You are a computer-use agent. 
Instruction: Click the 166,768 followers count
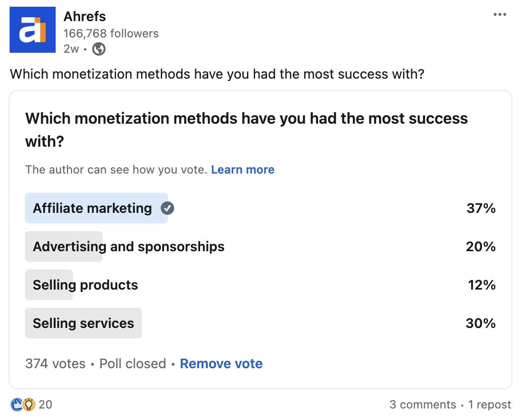tap(111, 33)
